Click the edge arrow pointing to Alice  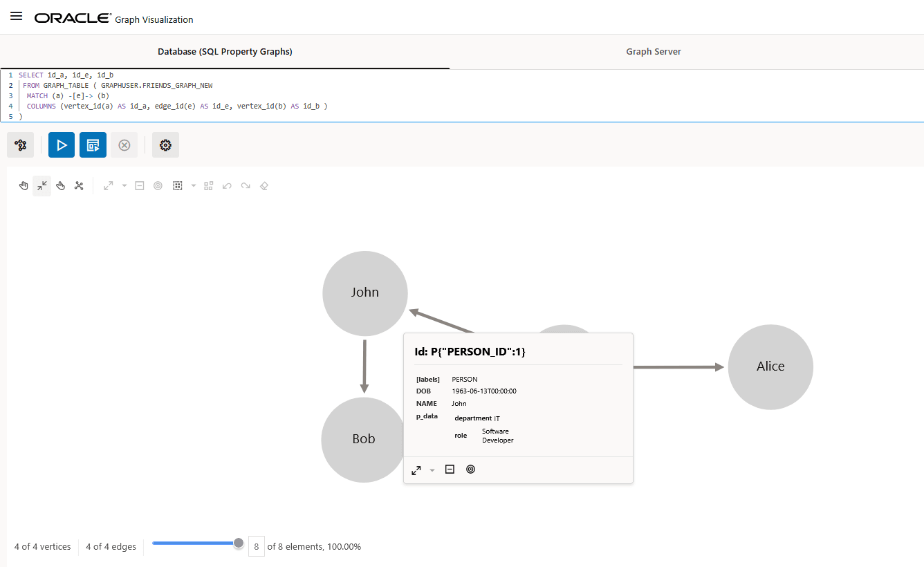[x=679, y=367]
